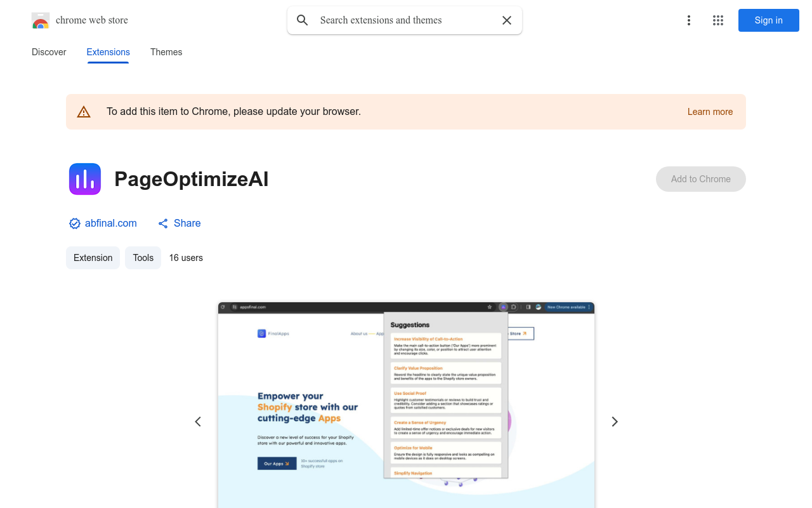Click the warning triangle icon in the banner
The width and height of the screenshot is (812, 508).
click(84, 112)
